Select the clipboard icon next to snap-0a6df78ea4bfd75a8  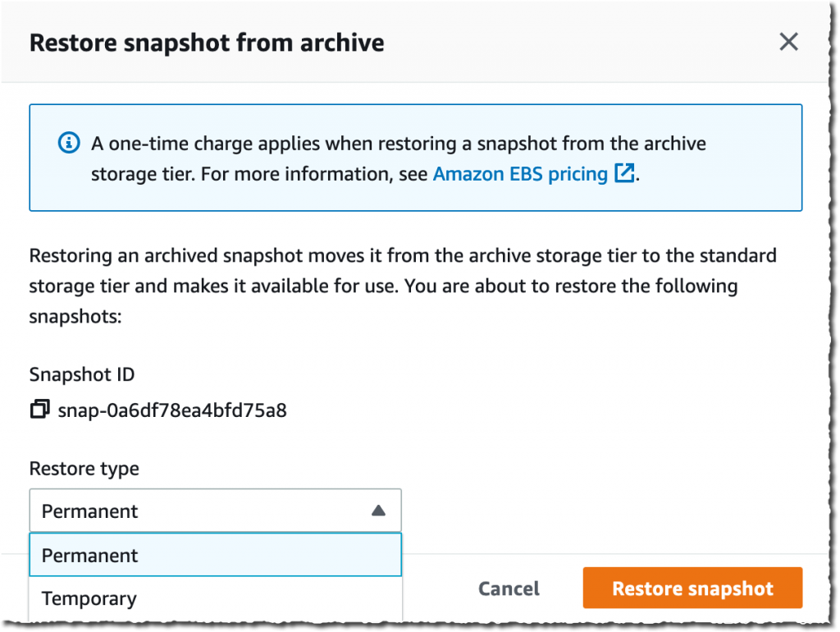coord(39,409)
